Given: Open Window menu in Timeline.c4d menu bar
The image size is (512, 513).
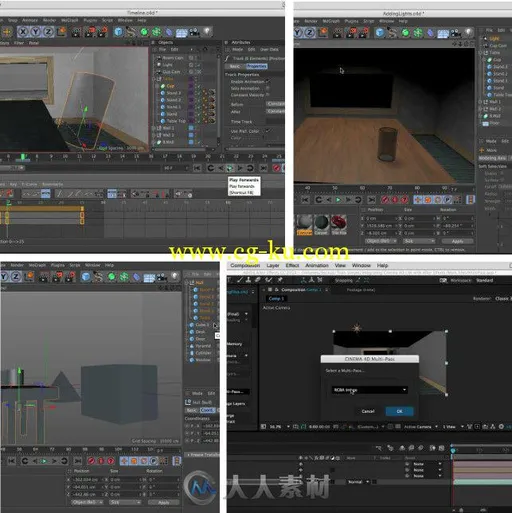Looking at the screenshot, I should [125, 20].
